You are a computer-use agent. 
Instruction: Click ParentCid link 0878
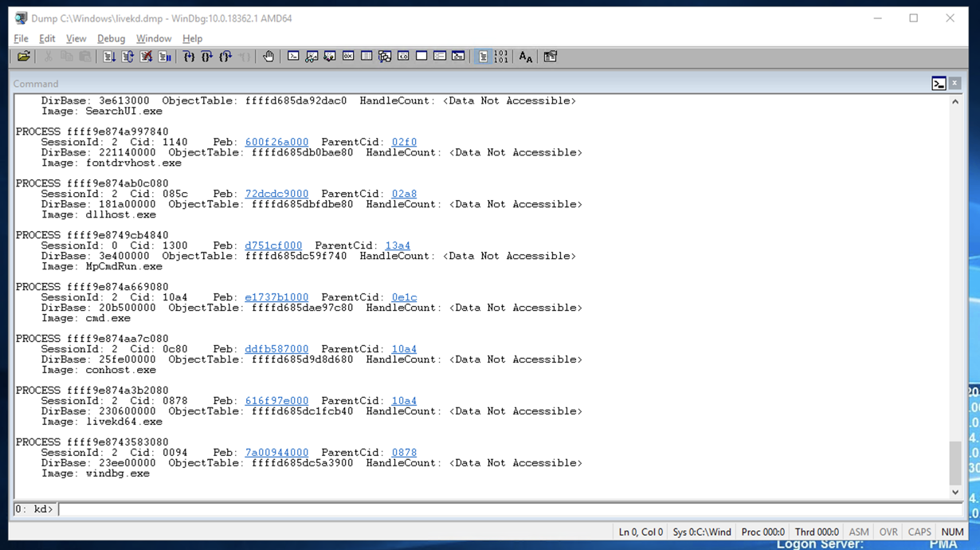(404, 453)
